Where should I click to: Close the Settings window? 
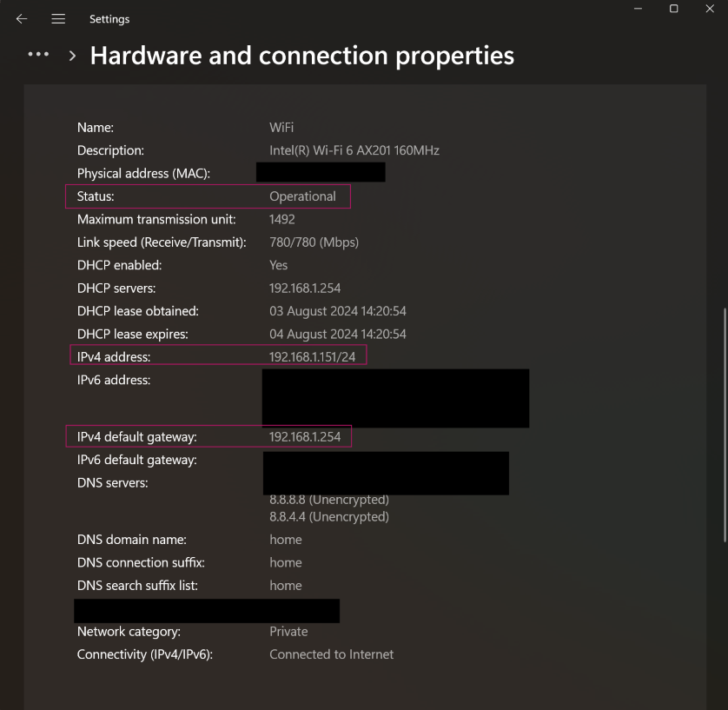[x=710, y=9]
